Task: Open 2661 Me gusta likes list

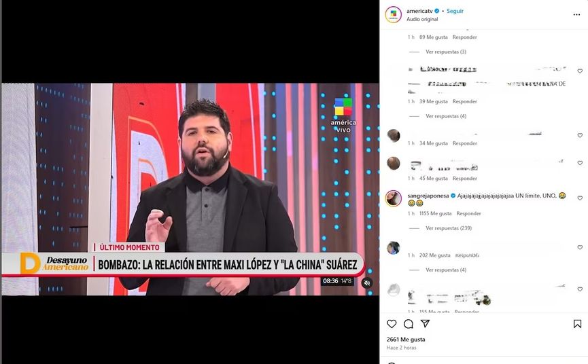Action: (406, 340)
